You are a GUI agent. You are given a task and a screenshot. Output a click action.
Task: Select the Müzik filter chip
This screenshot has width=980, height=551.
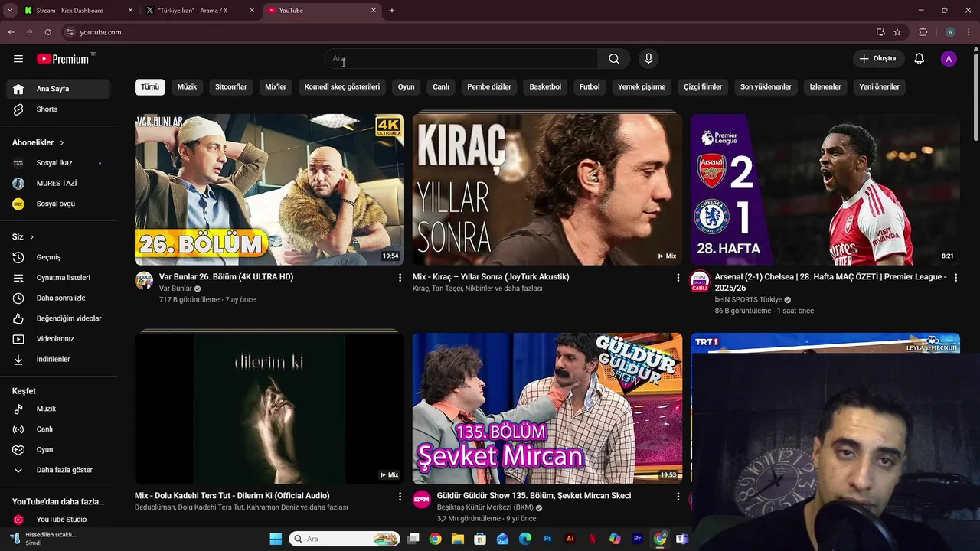pyautogui.click(x=187, y=86)
